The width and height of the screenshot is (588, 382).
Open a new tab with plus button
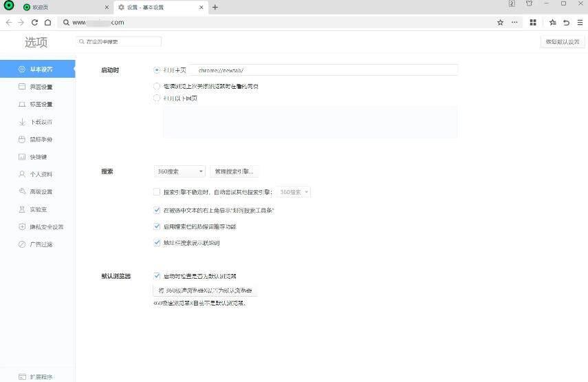click(x=215, y=7)
